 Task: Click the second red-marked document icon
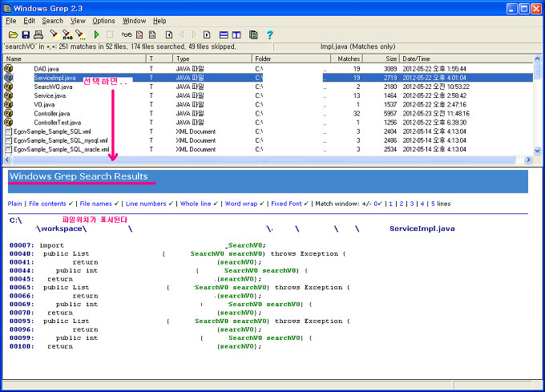(x=152, y=34)
